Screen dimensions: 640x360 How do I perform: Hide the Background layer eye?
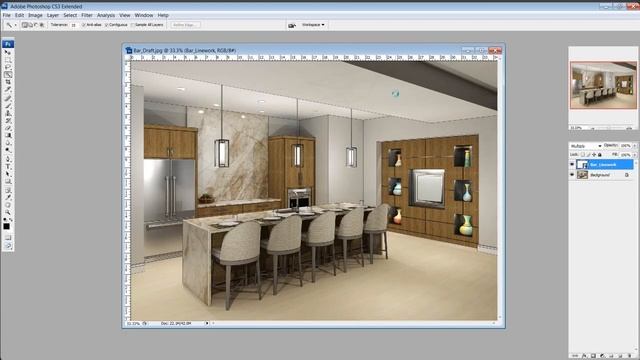coord(572,174)
